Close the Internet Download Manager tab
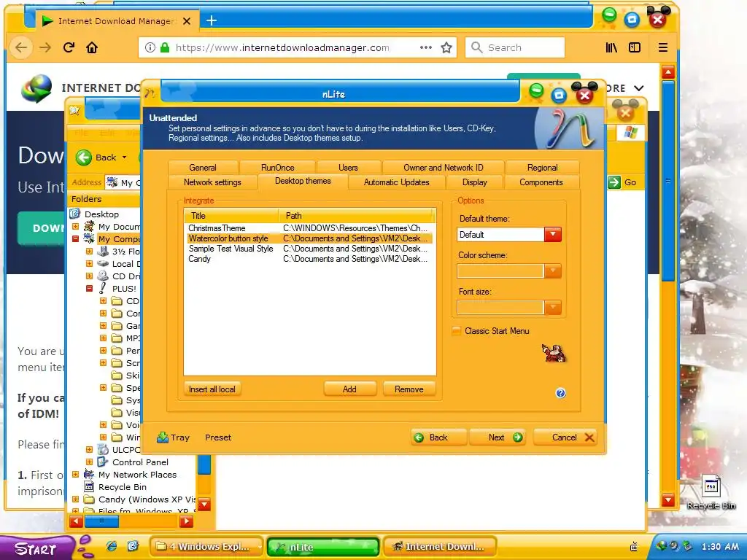 pyautogui.click(x=187, y=21)
